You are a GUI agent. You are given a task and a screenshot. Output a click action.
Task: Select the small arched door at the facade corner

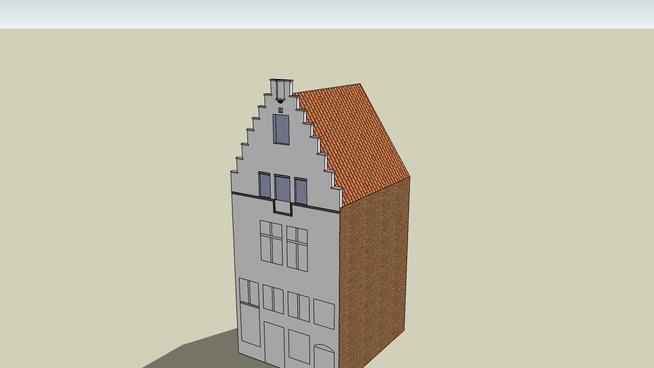pos(324,356)
